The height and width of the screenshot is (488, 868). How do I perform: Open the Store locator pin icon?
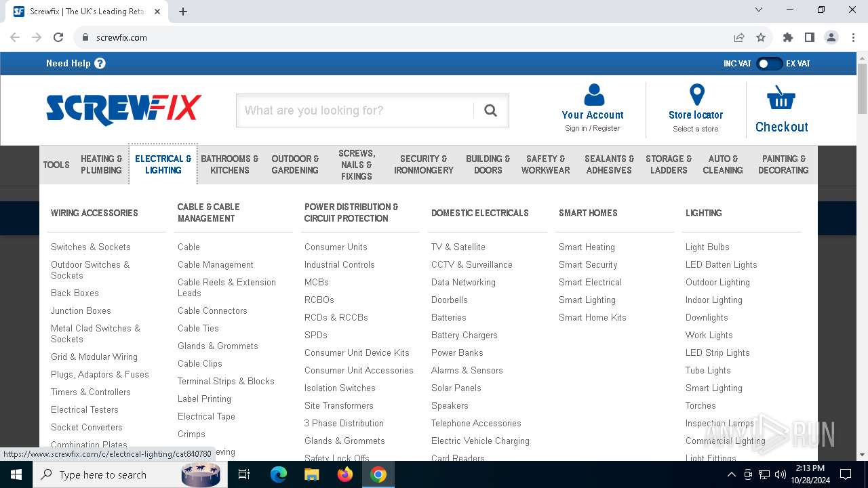(x=696, y=95)
